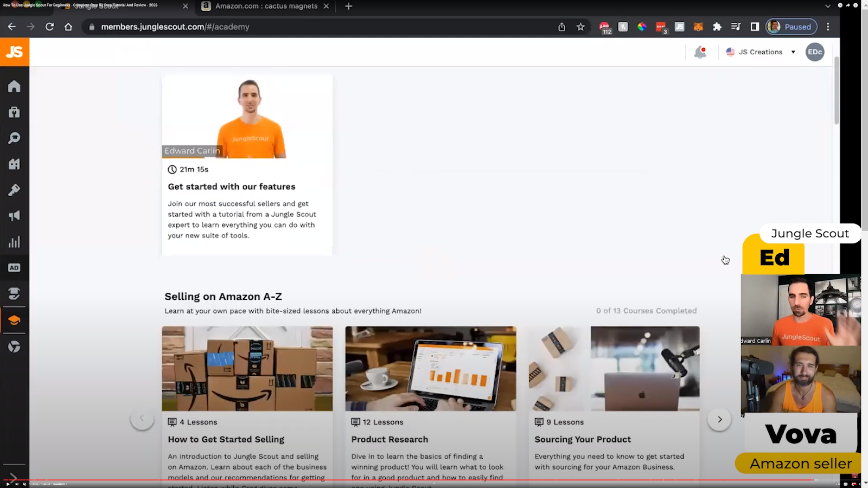Click the Paused profile button

pos(792,27)
